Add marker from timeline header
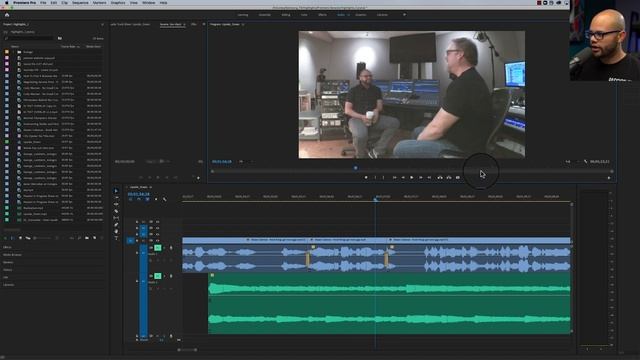The width and height of the screenshot is (640, 360). click(x=156, y=200)
